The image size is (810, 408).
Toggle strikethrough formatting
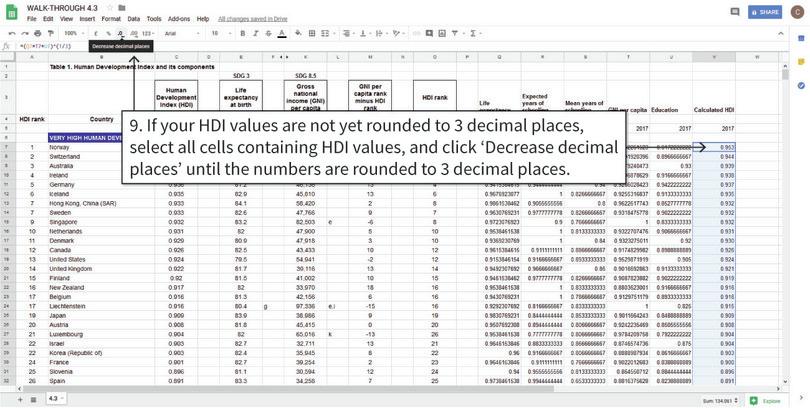[x=268, y=33]
